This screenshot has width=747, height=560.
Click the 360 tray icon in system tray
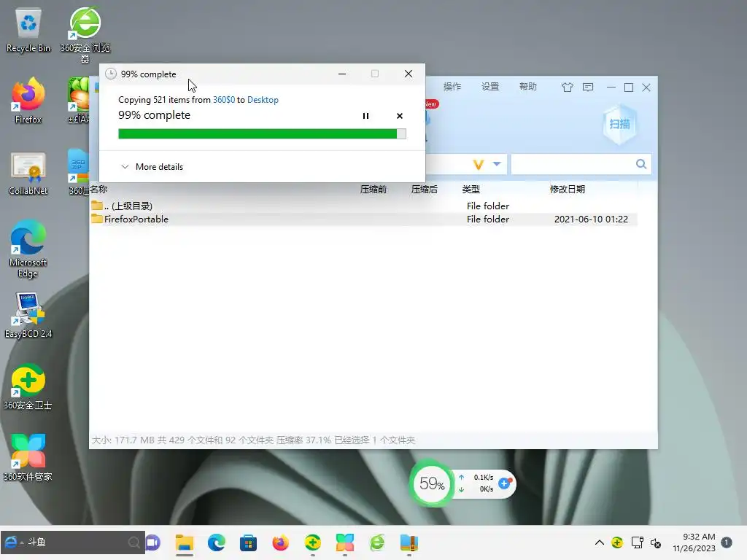tap(617, 542)
